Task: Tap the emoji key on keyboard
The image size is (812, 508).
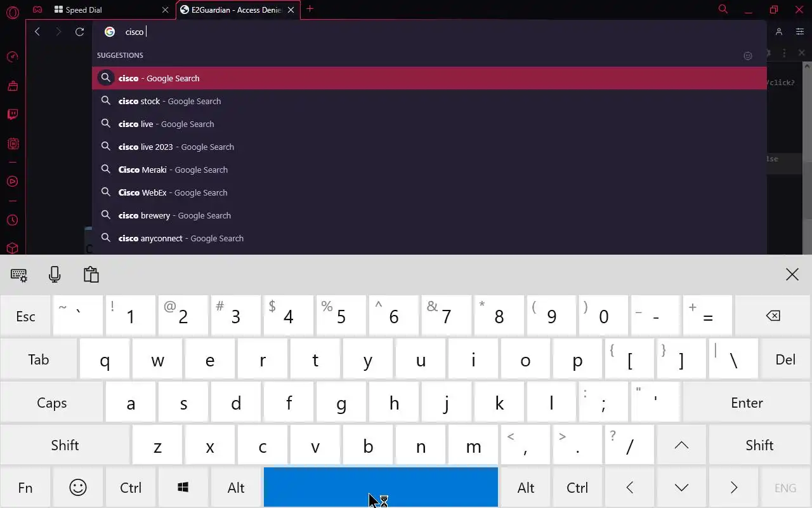Action: click(78, 488)
